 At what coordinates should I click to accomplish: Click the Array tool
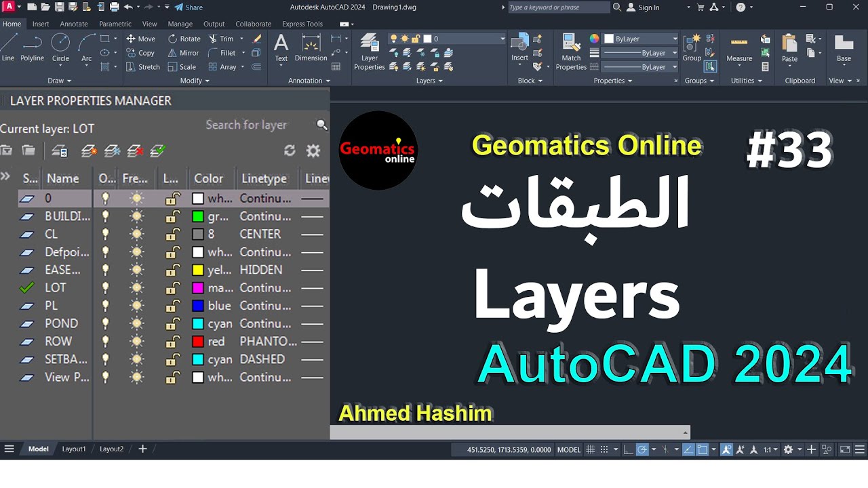[x=222, y=67]
